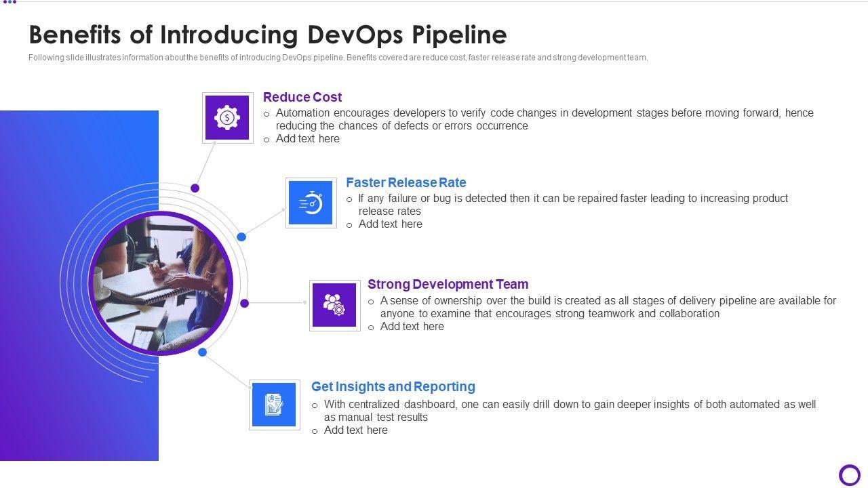Viewport: 868px width, 488px height.
Task: Click the Strong Development Team people icon
Action: point(334,305)
